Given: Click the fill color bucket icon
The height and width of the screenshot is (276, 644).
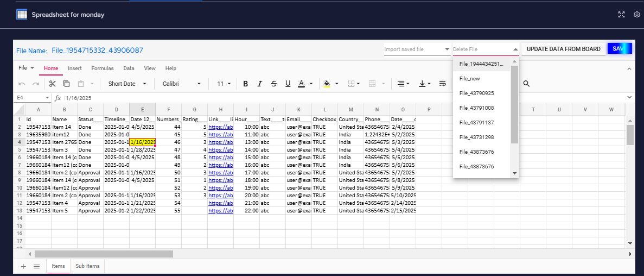Looking at the screenshot, I should (327, 84).
